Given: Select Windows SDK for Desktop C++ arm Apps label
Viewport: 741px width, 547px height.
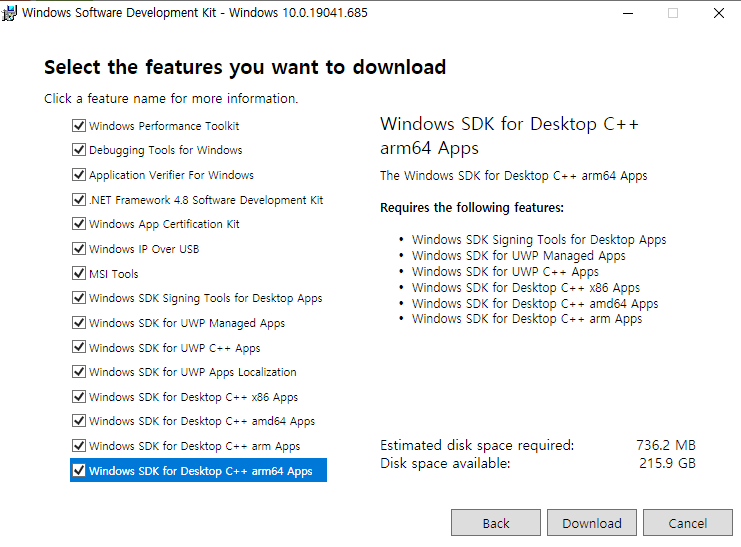Looking at the screenshot, I should point(194,446).
